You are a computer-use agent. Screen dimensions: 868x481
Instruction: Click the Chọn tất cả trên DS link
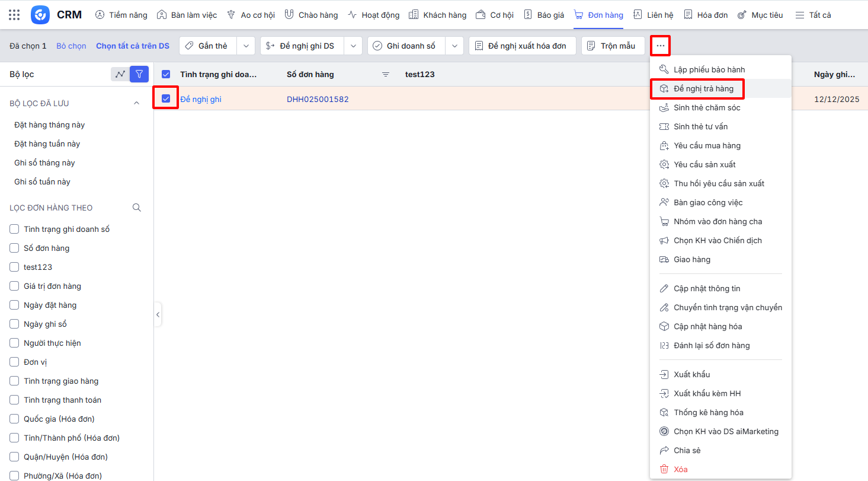pyautogui.click(x=133, y=46)
